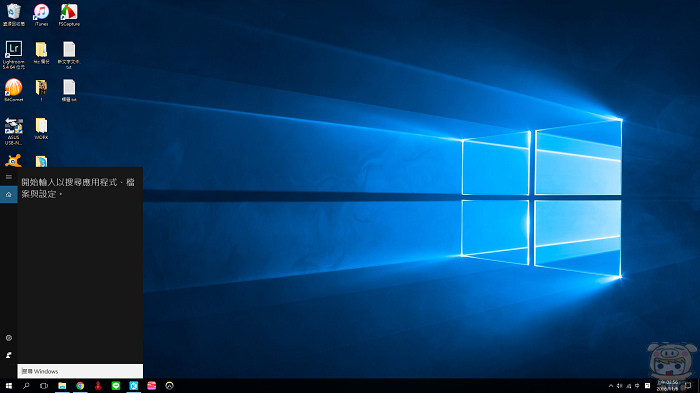Open the taskbar clock and date
Screen dimensions: 700x393
tap(667, 386)
